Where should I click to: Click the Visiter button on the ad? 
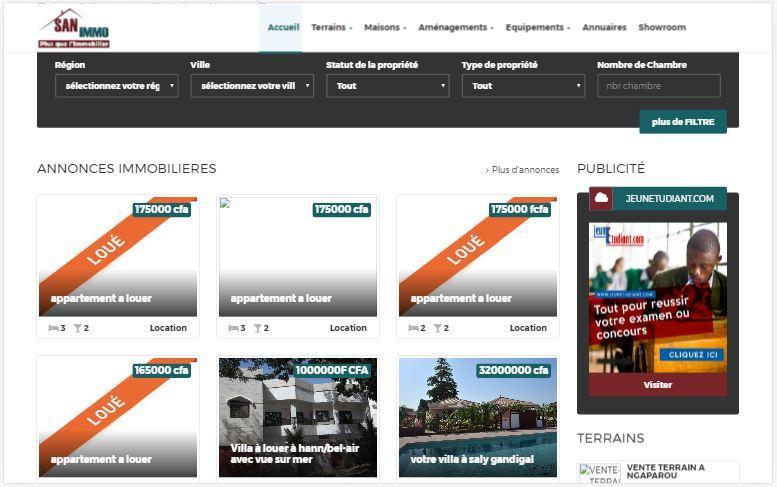pos(658,384)
